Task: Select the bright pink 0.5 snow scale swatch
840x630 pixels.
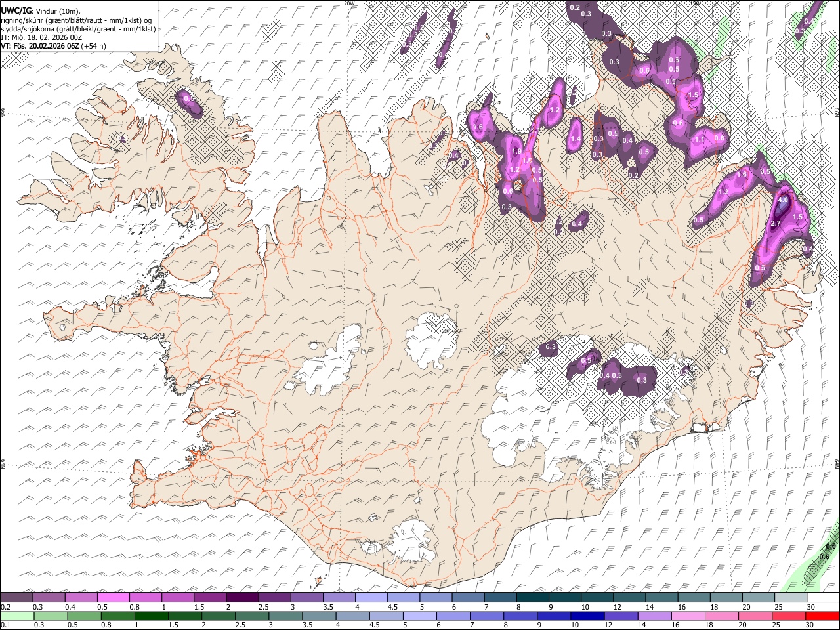Action: (113, 598)
